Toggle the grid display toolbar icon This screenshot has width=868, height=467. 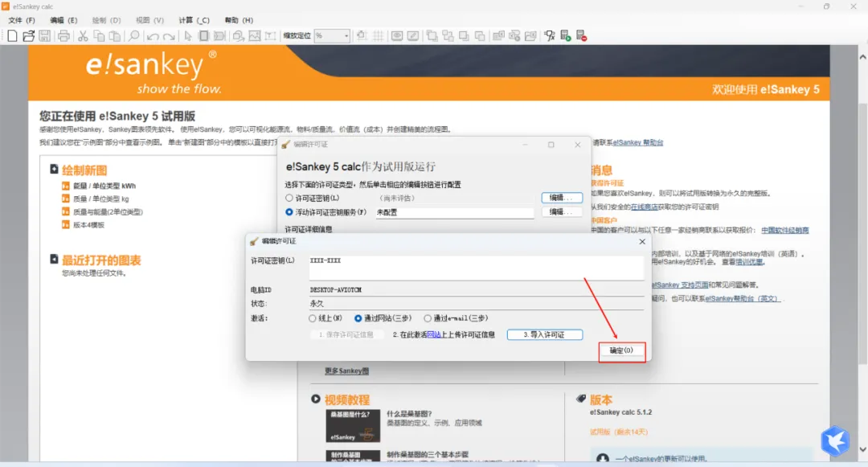pos(378,36)
